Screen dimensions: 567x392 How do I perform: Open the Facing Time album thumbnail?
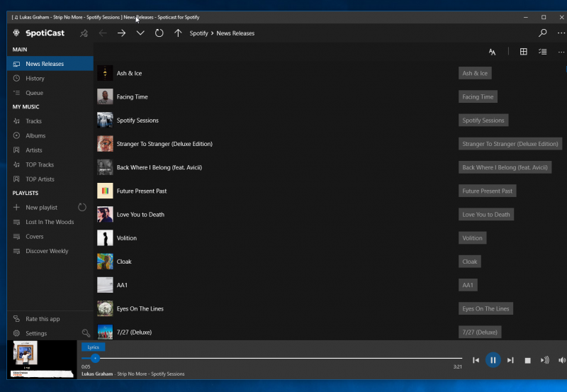tap(105, 96)
